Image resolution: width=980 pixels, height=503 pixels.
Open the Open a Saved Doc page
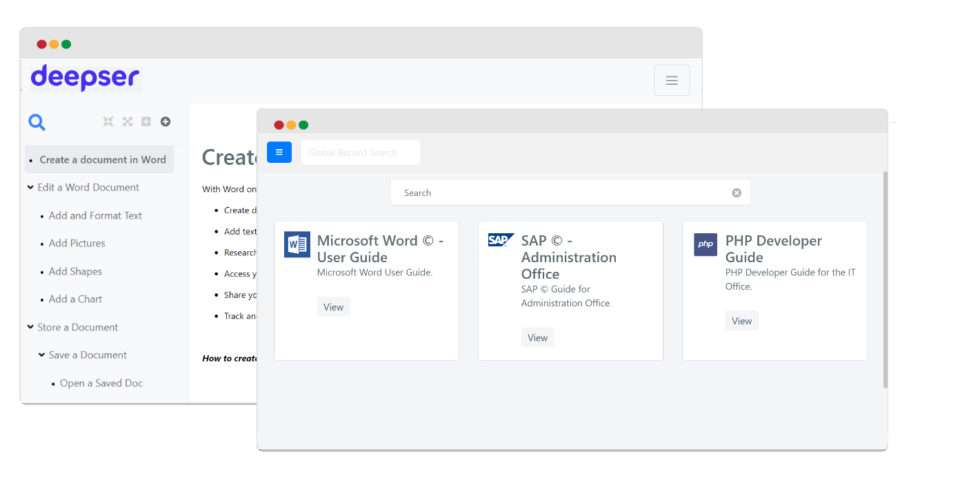pyautogui.click(x=101, y=383)
